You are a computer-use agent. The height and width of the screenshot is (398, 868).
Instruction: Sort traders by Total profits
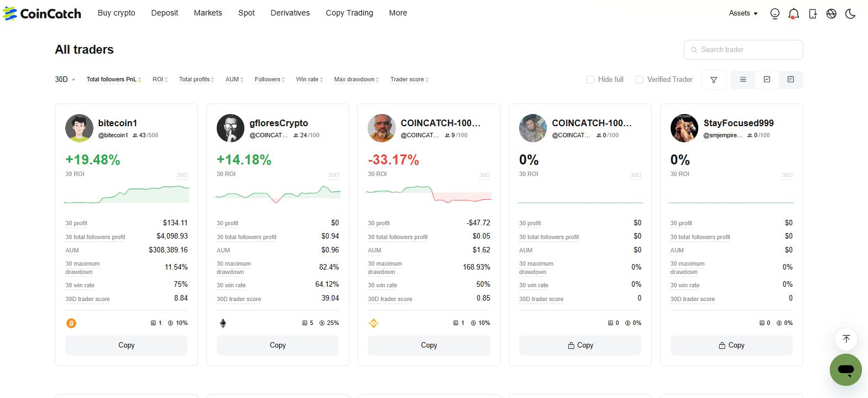pyautogui.click(x=196, y=80)
